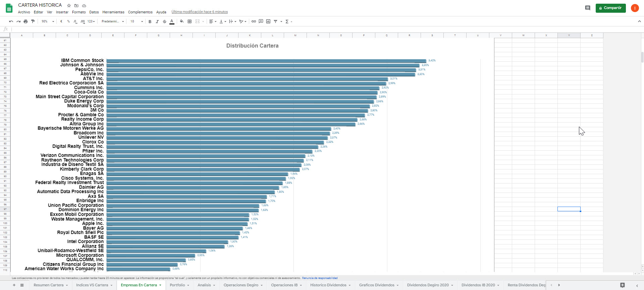Open text rotation dropdown
The width and height of the screenshot is (644, 290).
(x=243, y=21)
